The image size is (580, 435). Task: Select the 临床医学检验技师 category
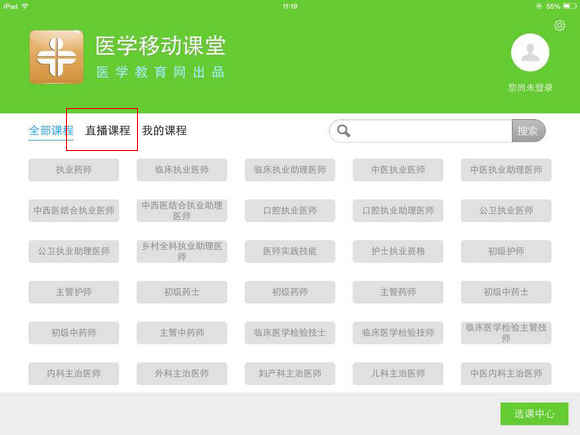tap(398, 333)
